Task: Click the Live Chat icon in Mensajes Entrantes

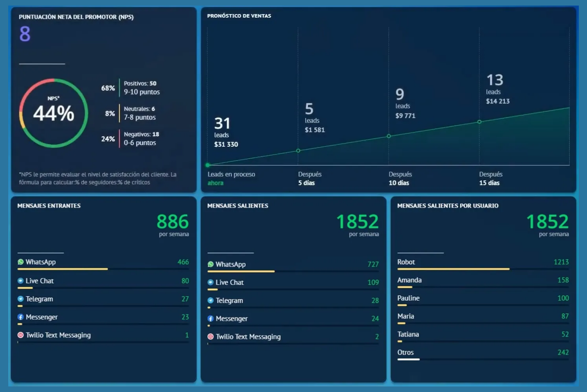Action: click(x=21, y=281)
